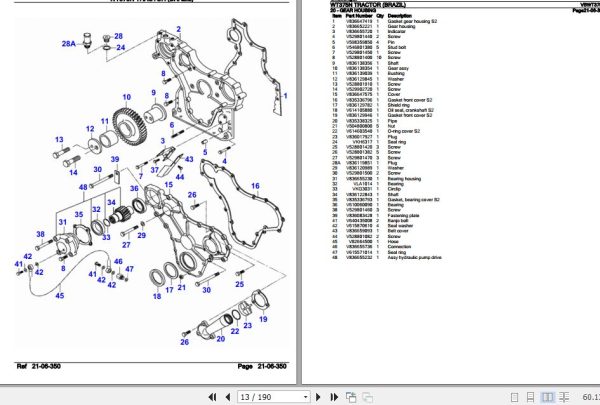Switch to single page layout
The height and width of the screenshot is (405, 600).
[x=515, y=397]
